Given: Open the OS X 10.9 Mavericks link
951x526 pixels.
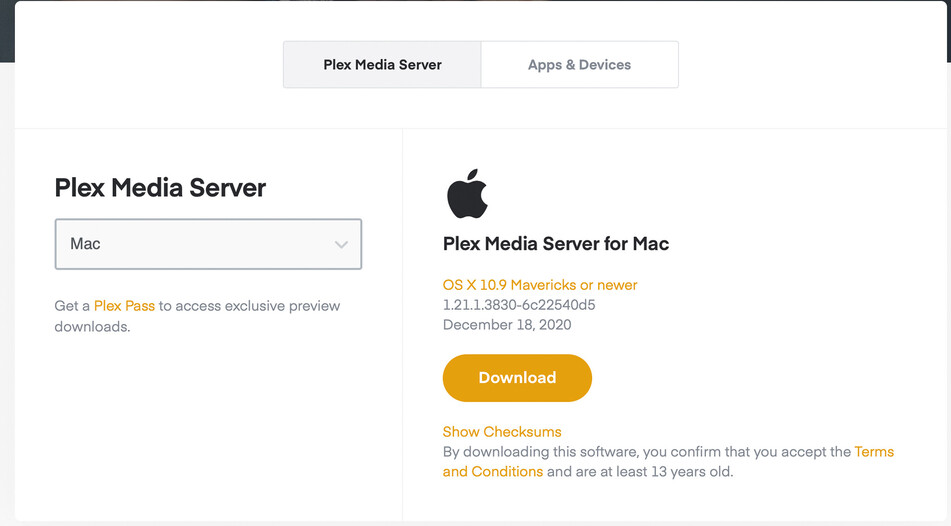Looking at the screenshot, I should pos(540,285).
